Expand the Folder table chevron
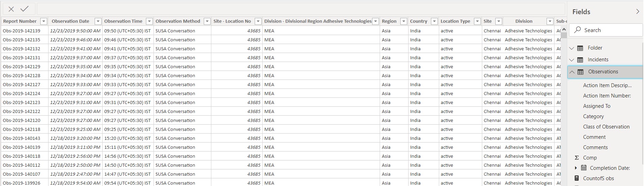 coord(572,48)
